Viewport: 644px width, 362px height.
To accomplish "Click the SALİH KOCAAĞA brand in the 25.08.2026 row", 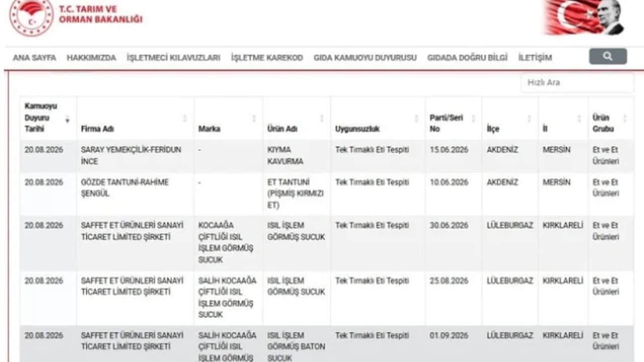I will pos(227,298).
